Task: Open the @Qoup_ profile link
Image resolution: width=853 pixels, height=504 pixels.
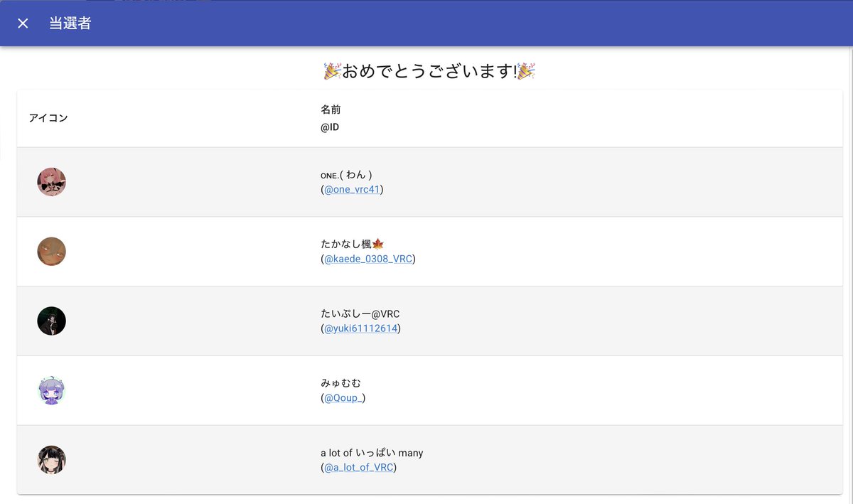Action: click(343, 397)
